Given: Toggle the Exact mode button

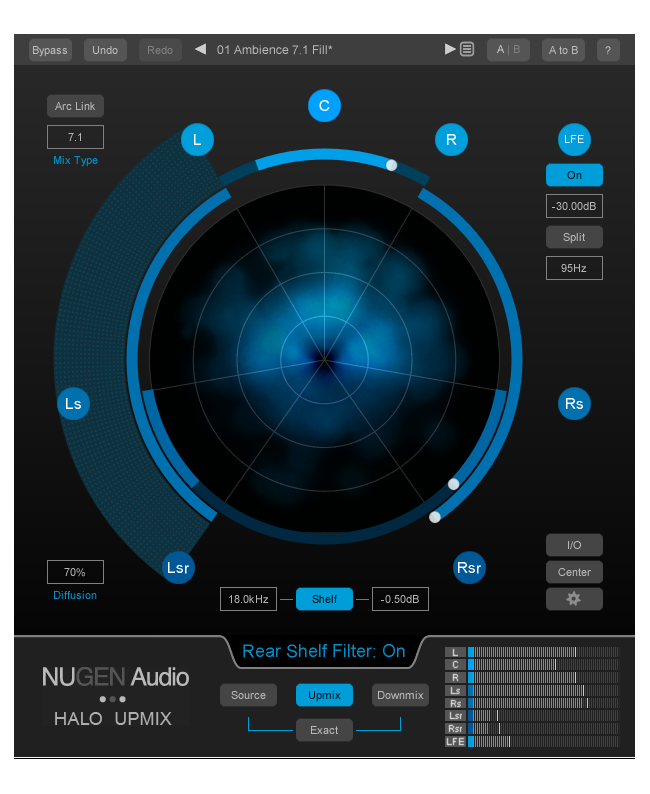Looking at the screenshot, I should click(x=324, y=730).
